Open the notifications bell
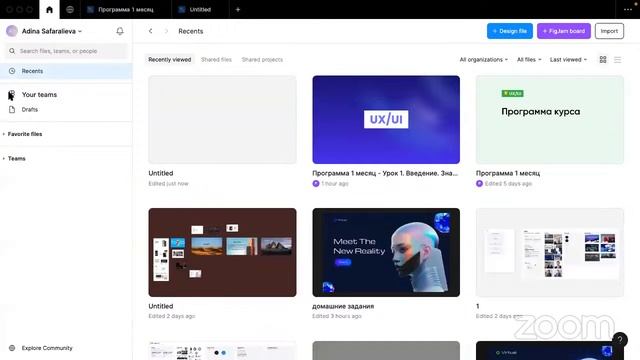The image size is (640, 360). coord(120,31)
